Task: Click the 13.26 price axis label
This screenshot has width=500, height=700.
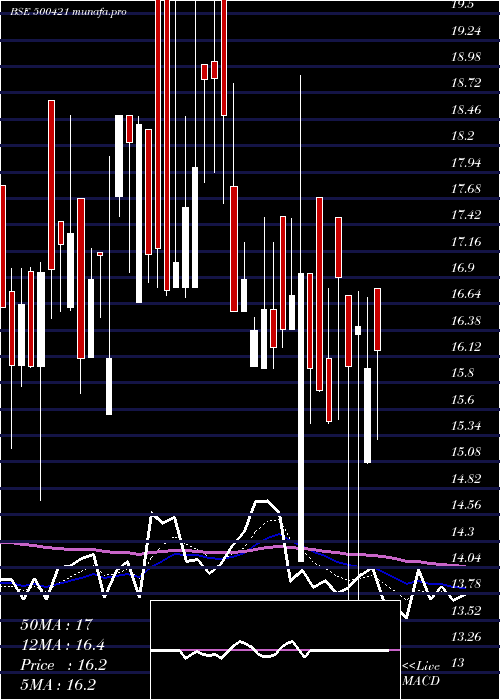Action: tap(466, 636)
